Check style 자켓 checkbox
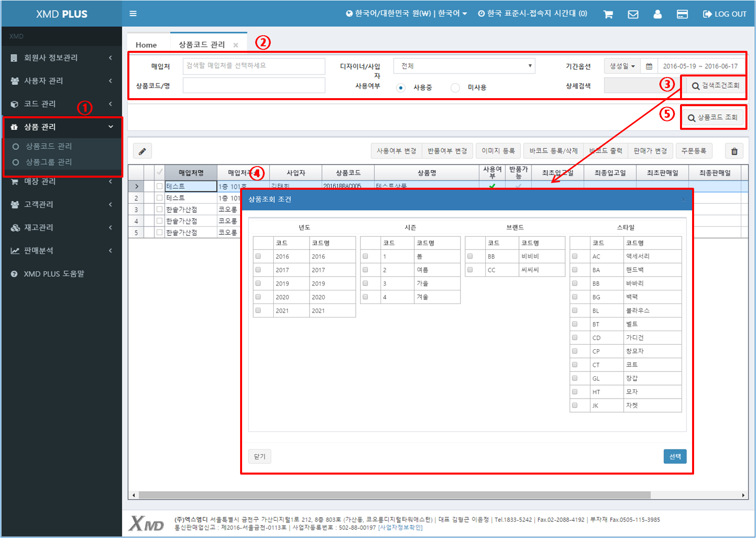756x538 pixels. pos(575,405)
